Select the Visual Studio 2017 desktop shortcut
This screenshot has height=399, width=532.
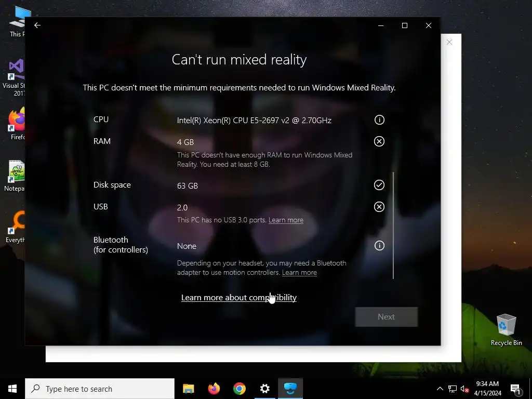pyautogui.click(x=14, y=77)
